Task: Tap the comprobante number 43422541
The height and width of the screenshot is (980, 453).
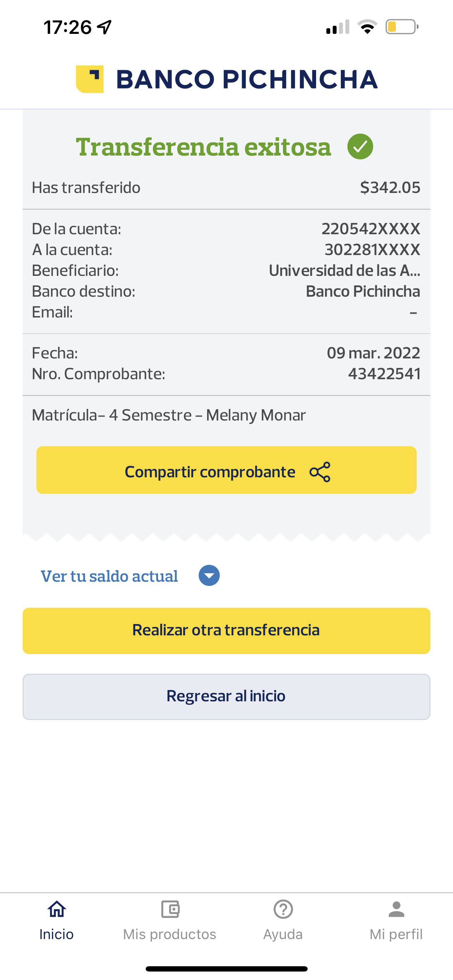Action: pos(384,374)
